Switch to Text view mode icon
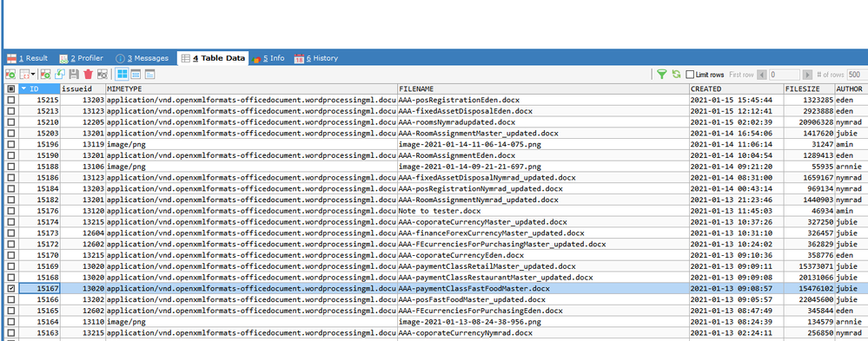Viewport: 868px width, 341px height. [149, 74]
